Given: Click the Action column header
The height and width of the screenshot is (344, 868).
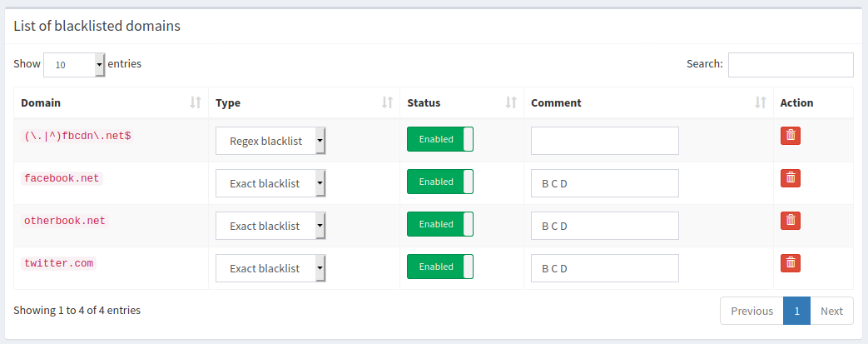Looking at the screenshot, I should [x=796, y=102].
